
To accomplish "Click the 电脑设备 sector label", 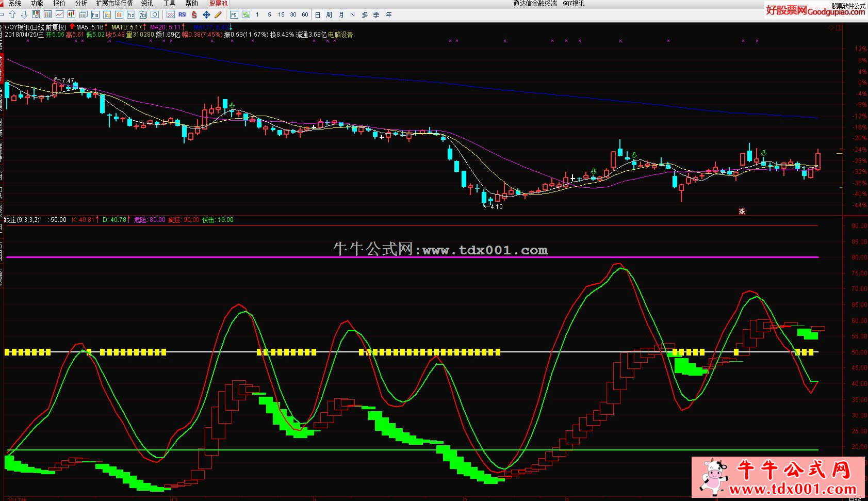I will click(x=340, y=35).
